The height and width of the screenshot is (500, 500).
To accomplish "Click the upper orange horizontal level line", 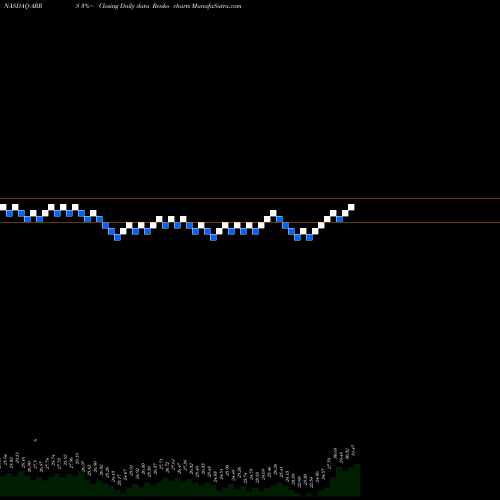I will (x=250, y=199).
